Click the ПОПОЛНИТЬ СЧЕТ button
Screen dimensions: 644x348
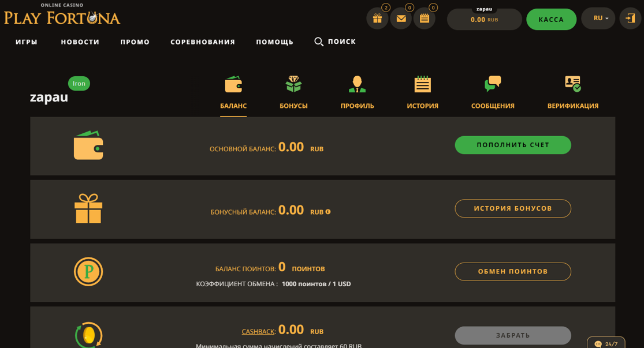(513, 145)
